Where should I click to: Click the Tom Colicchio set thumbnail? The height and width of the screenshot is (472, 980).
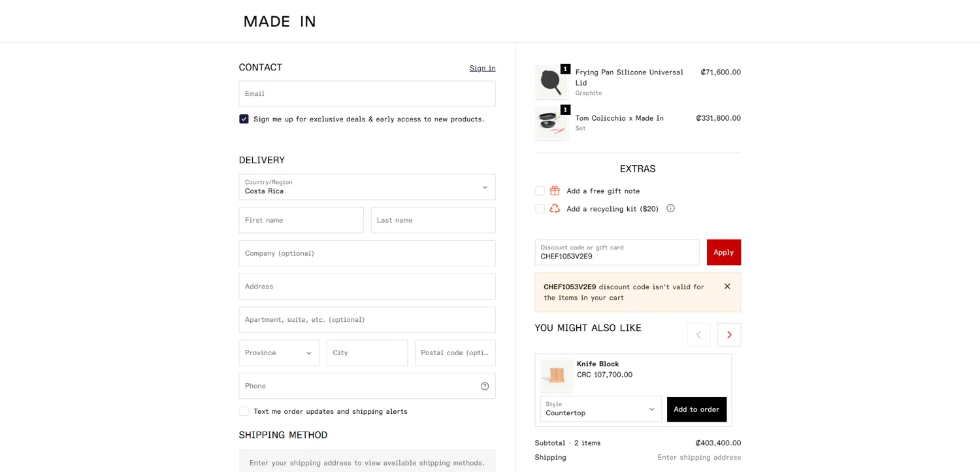click(551, 123)
